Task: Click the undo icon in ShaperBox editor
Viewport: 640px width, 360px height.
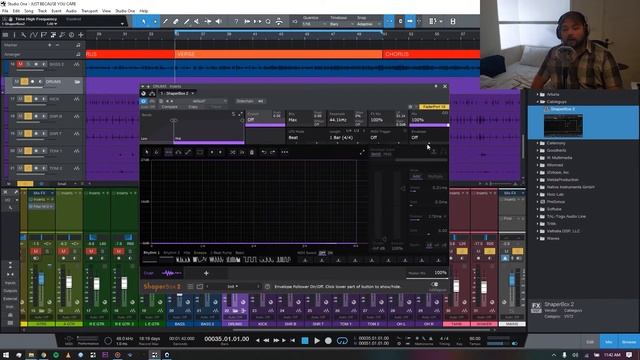Action: click(x=263, y=152)
